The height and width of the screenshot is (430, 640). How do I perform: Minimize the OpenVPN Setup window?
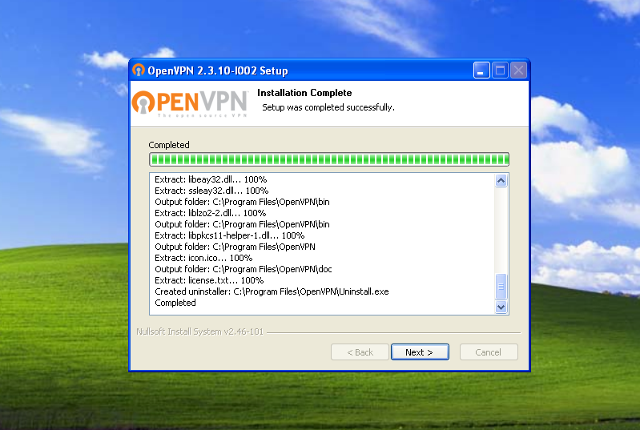pos(481,71)
